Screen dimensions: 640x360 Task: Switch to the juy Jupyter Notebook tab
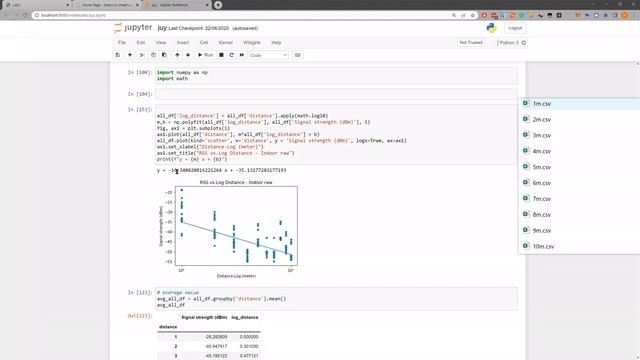coord(176,5)
